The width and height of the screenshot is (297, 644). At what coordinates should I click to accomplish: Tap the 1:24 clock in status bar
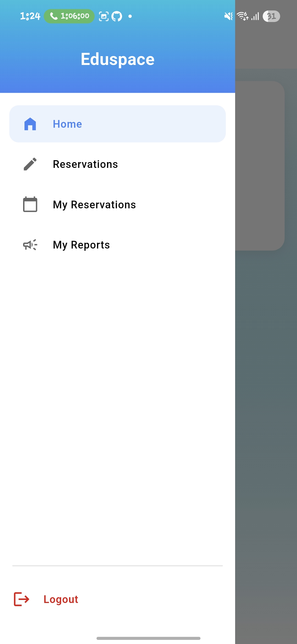tap(30, 16)
